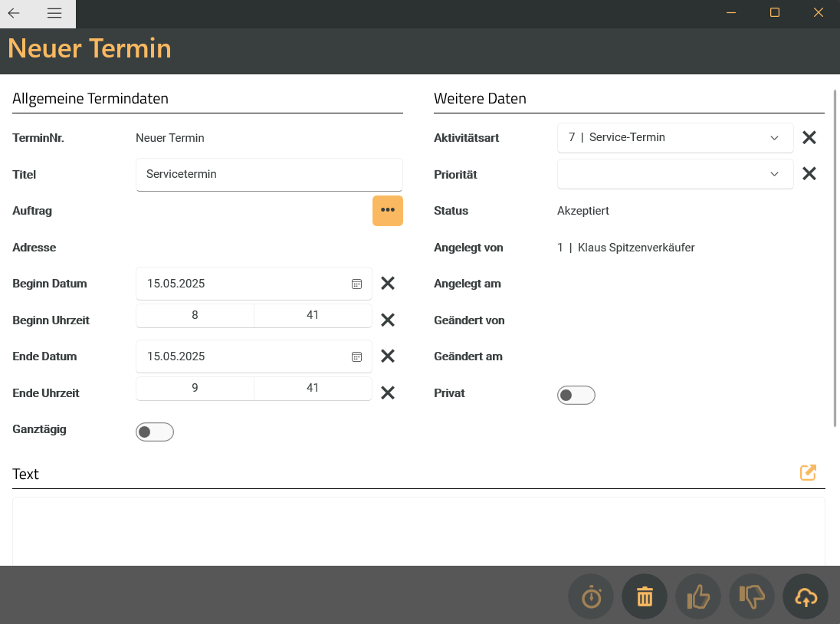Edit the Titel field containing Servicetermin

[269, 175]
